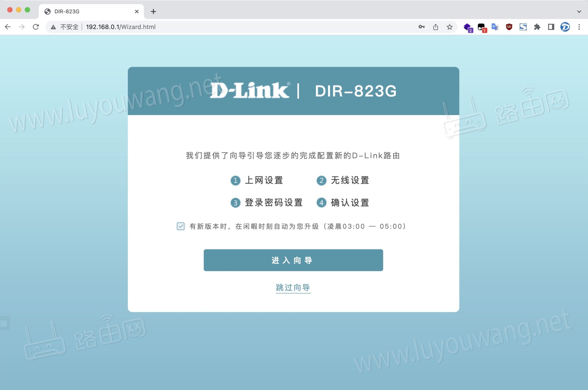
Task: Uncheck the automatic firmware upgrade option
Action: pyautogui.click(x=181, y=226)
